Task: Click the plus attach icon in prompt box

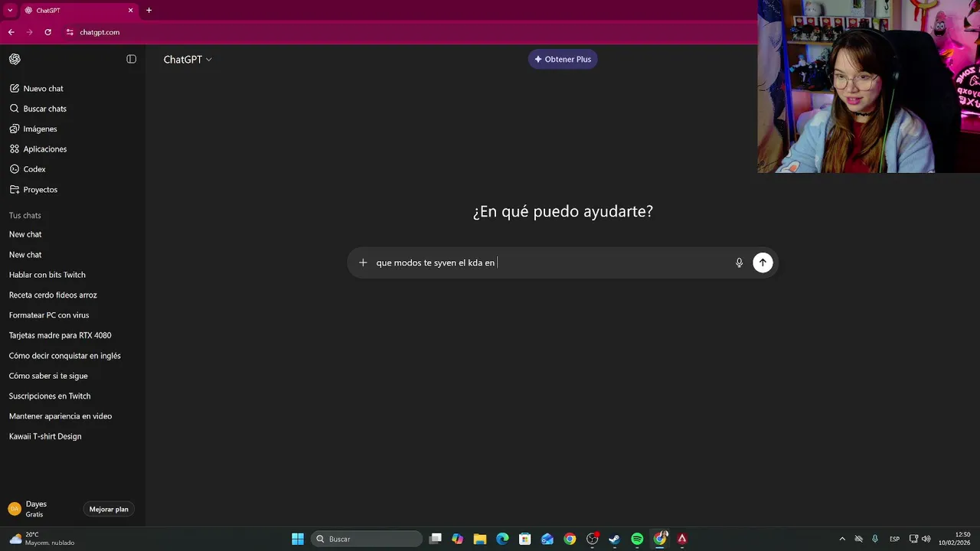Action: coord(363,262)
